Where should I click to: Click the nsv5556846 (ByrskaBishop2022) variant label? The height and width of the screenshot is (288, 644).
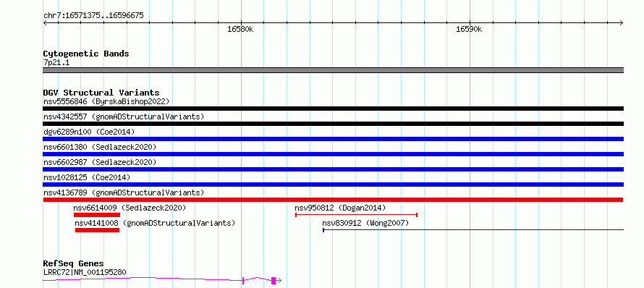[106, 101]
